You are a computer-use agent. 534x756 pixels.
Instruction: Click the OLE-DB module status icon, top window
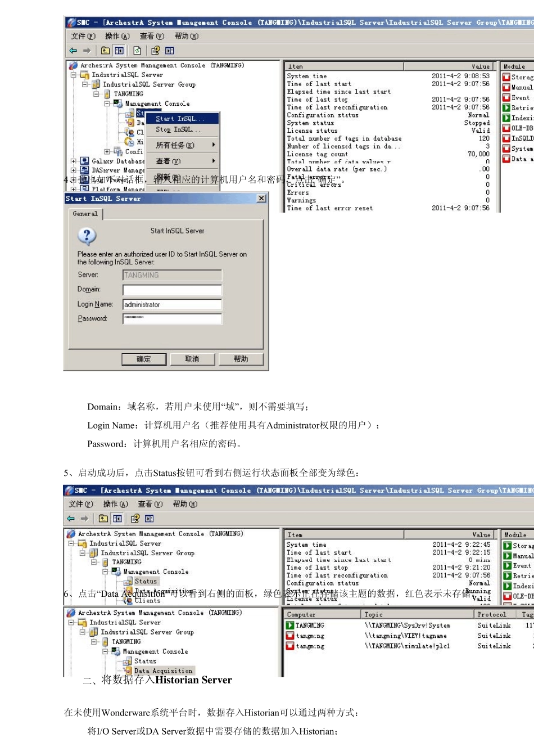(x=506, y=128)
